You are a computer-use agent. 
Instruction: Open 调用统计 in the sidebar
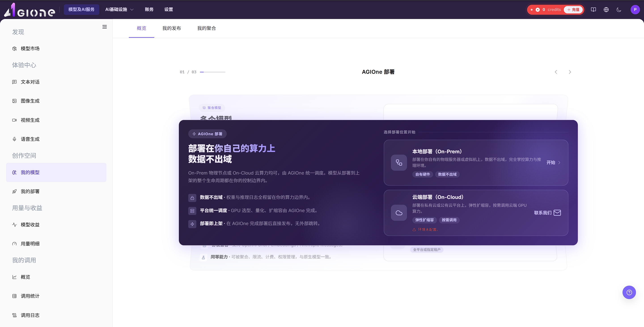pos(56,296)
